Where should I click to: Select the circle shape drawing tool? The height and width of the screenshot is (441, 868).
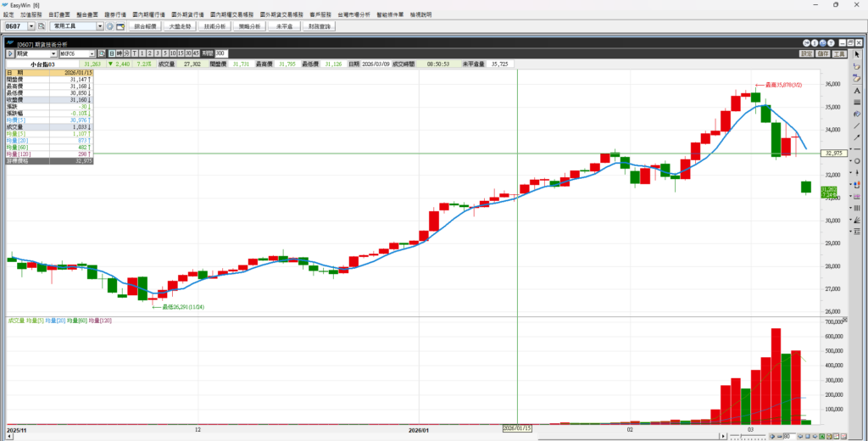857,160
